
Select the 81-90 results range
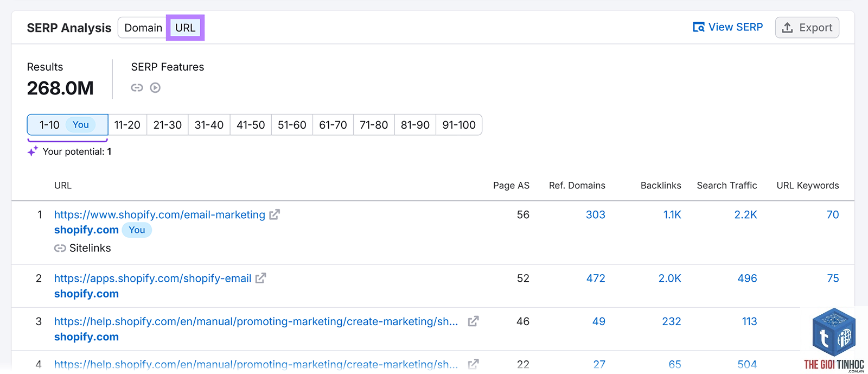415,125
